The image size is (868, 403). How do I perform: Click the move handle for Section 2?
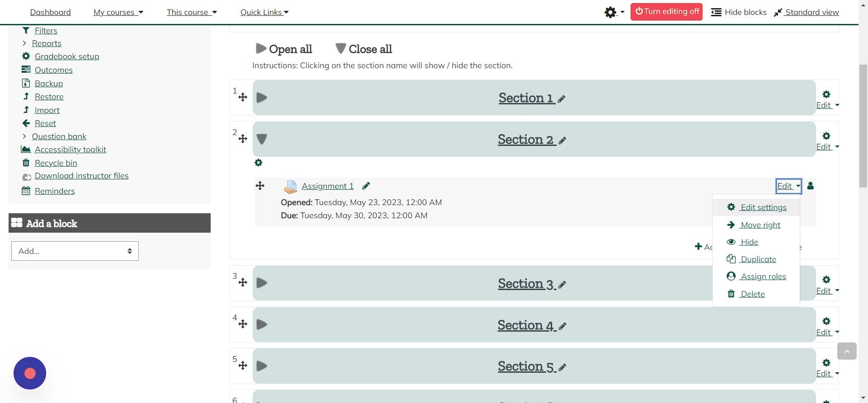coord(243,139)
